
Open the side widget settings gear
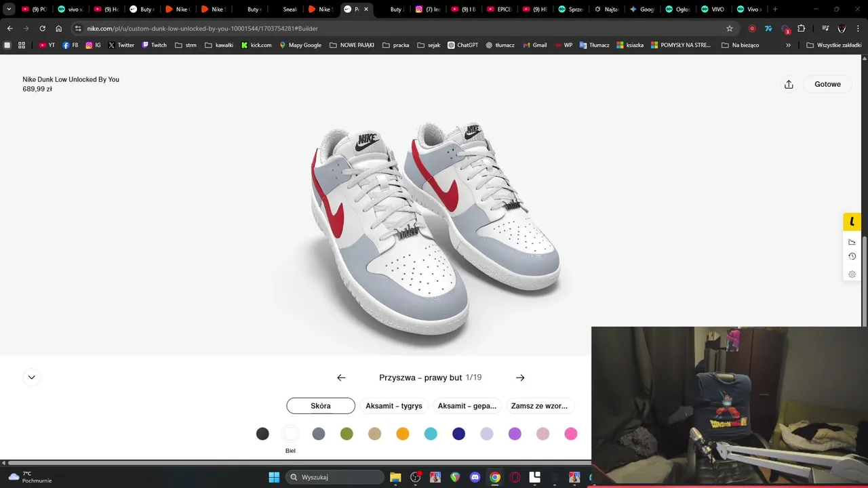(x=852, y=274)
